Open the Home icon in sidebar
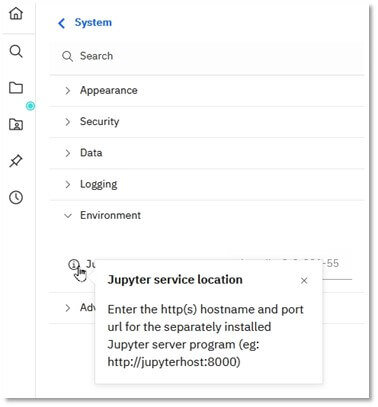Viewport: 378px width, 407px height. coord(16,14)
